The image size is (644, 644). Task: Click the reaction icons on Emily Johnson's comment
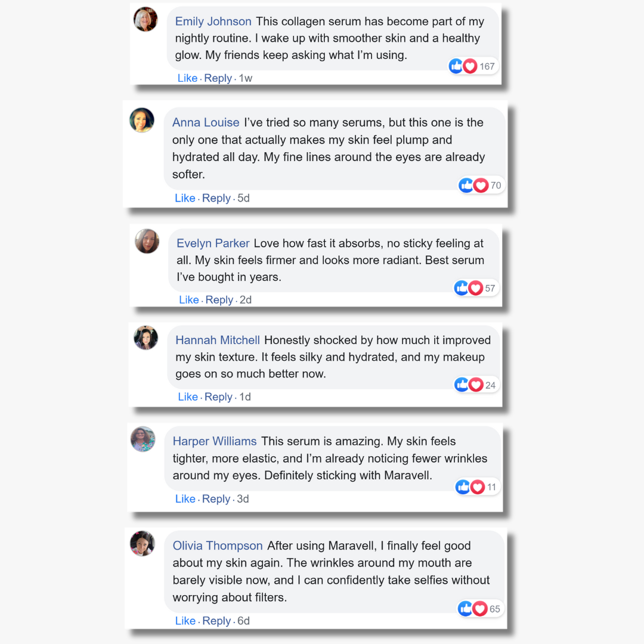click(463, 66)
